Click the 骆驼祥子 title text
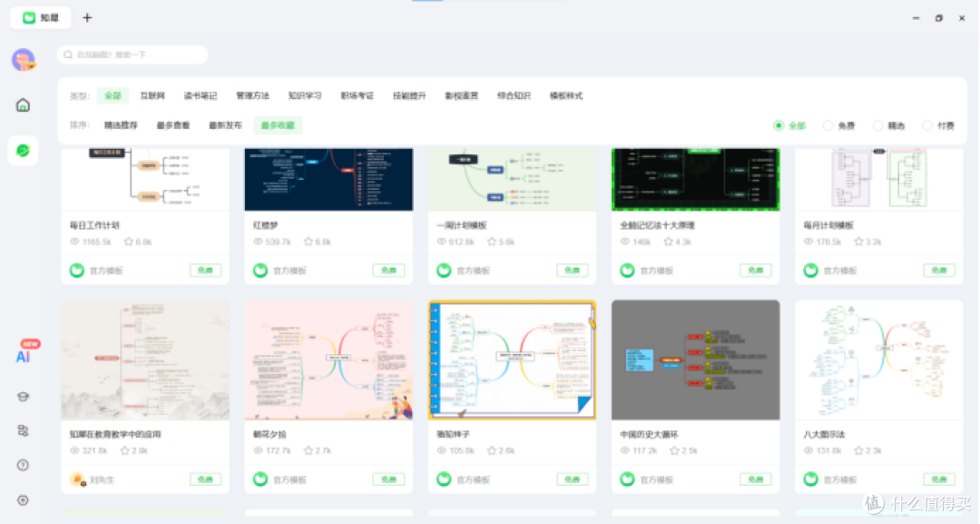Viewport: 980px width, 524px height. coord(453,434)
